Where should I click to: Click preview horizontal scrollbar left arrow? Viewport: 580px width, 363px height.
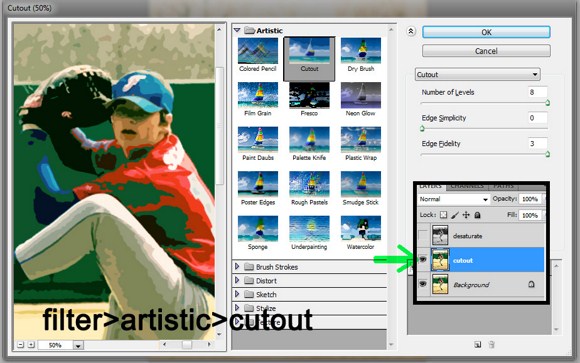pyautogui.click(x=165, y=344)
